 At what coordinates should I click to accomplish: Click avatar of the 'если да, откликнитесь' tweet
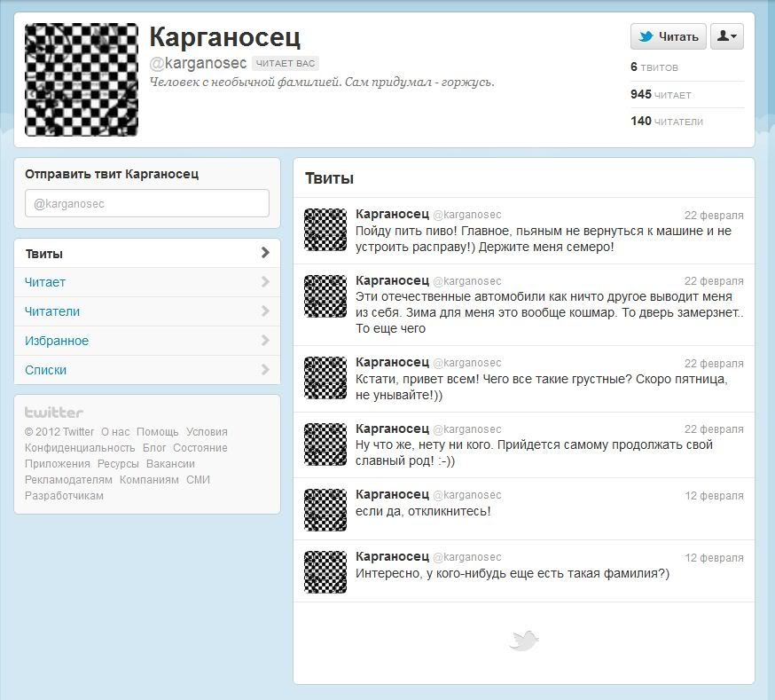(x=325, y=509)
